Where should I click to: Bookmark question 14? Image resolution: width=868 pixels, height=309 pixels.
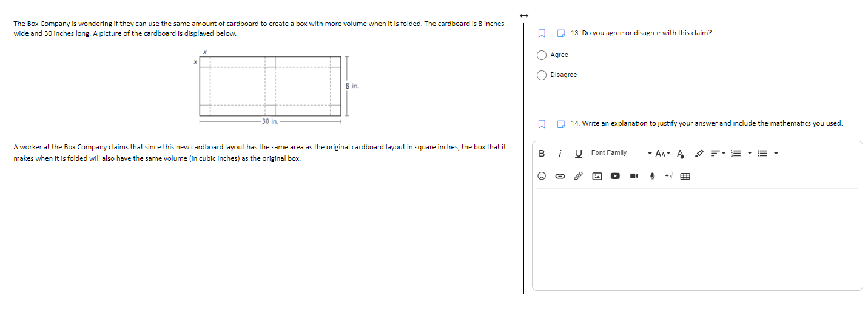pyautogui.click(x=542, y=124)
